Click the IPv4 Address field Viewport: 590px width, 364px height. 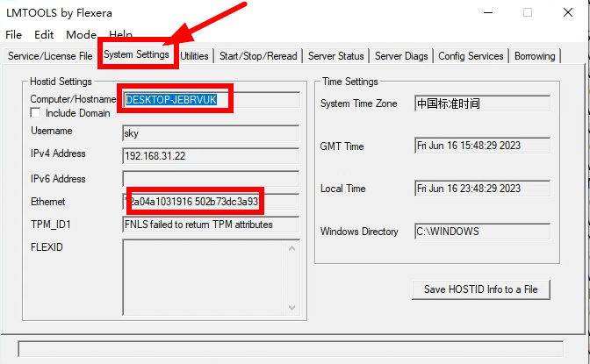[211, 155]
